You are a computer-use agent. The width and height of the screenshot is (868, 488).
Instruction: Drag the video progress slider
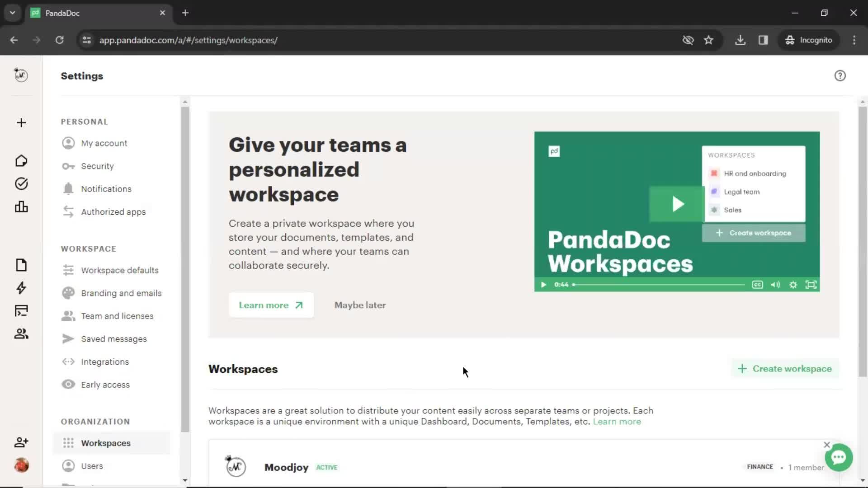(x=574, y=285)
